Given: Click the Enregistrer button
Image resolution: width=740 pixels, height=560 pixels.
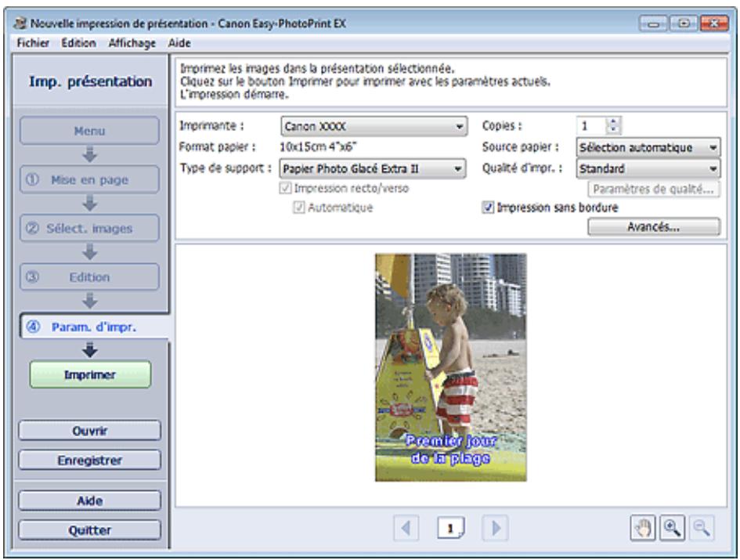Looking at the screenshot, I should tap(90, 460).
